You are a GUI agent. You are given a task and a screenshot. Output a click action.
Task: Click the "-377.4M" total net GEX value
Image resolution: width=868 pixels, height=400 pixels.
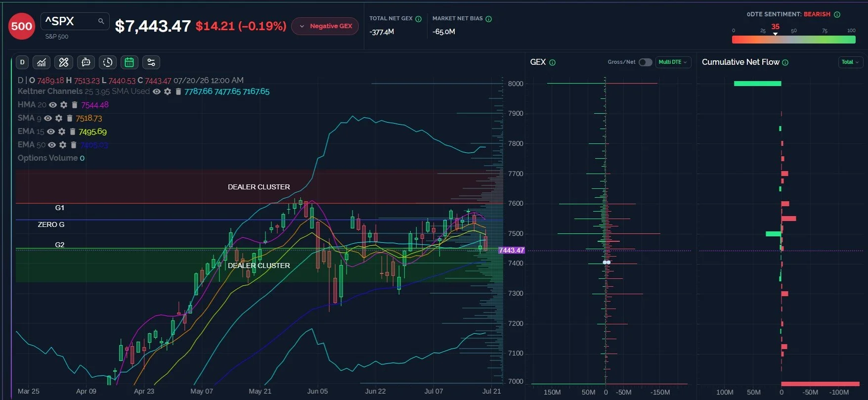(382, 32)
